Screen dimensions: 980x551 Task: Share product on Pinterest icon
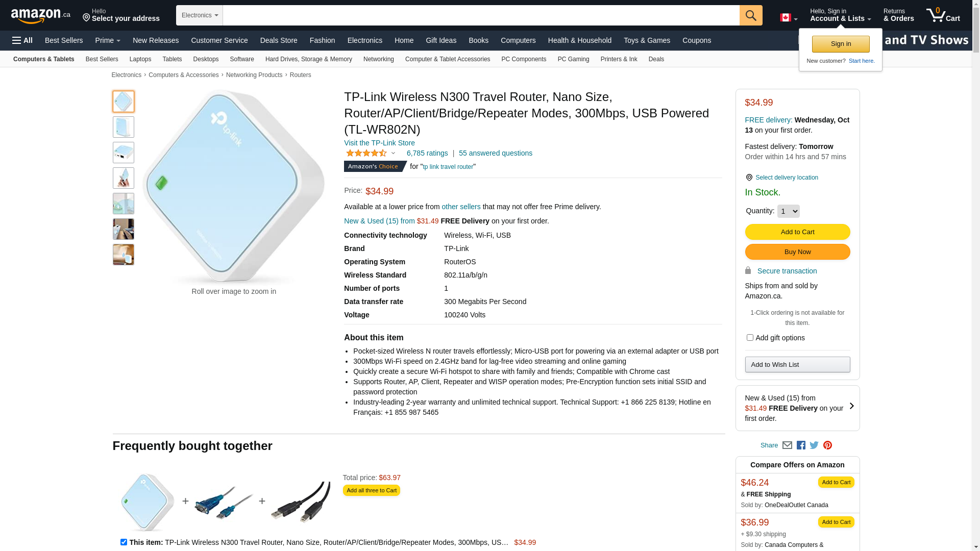pyautogui.click(x=827, y=445)
